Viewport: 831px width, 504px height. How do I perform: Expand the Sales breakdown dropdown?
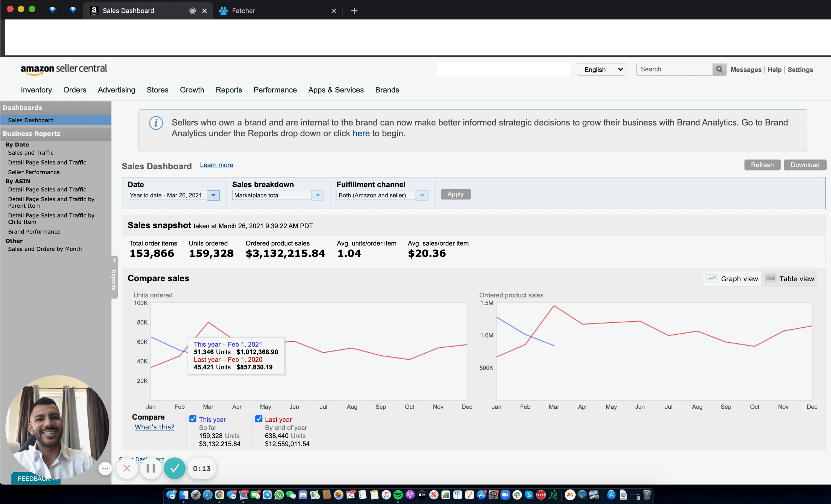click(317, 195)
